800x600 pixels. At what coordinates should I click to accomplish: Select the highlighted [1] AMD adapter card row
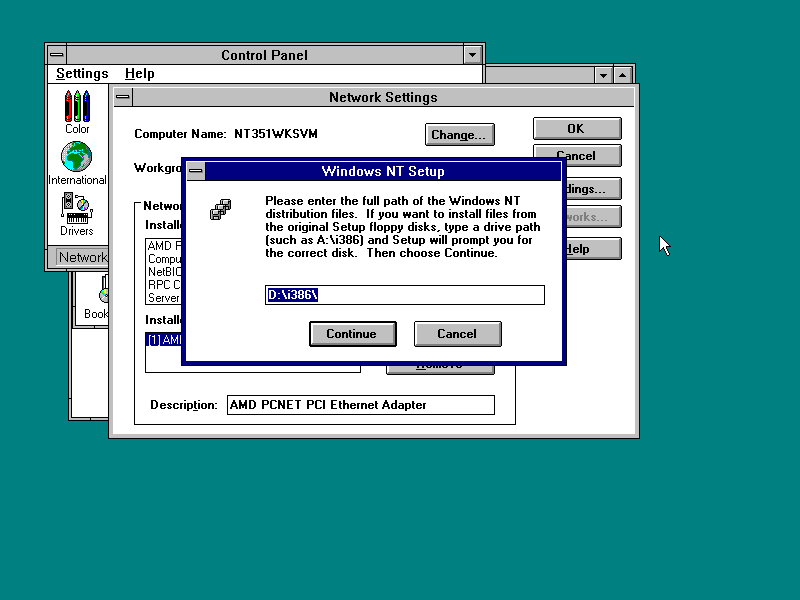164,340
